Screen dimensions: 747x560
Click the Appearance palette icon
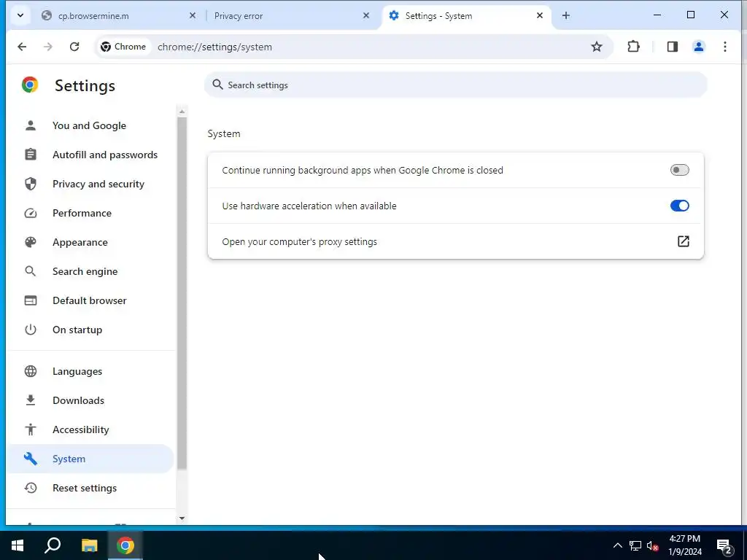(x=31, y=242)
